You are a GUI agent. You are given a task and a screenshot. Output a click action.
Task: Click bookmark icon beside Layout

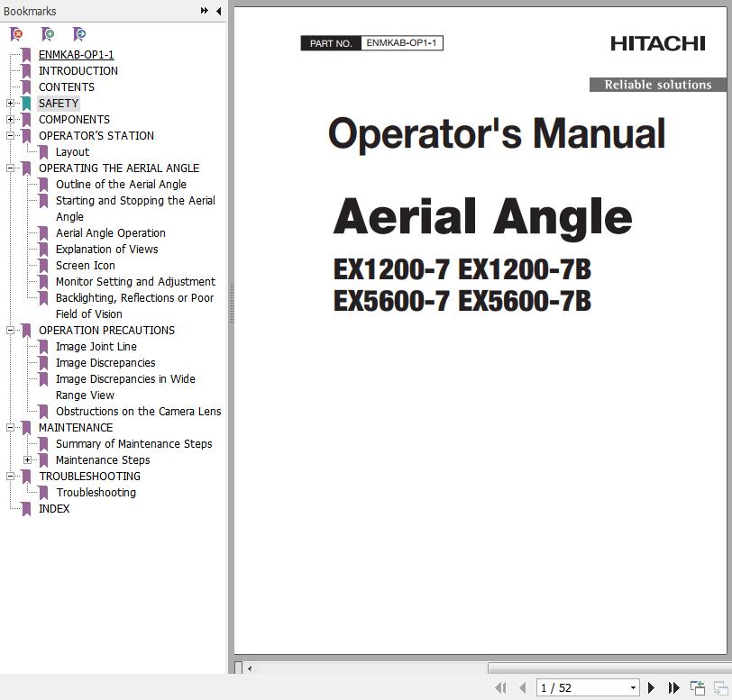[x=43, y=152]
